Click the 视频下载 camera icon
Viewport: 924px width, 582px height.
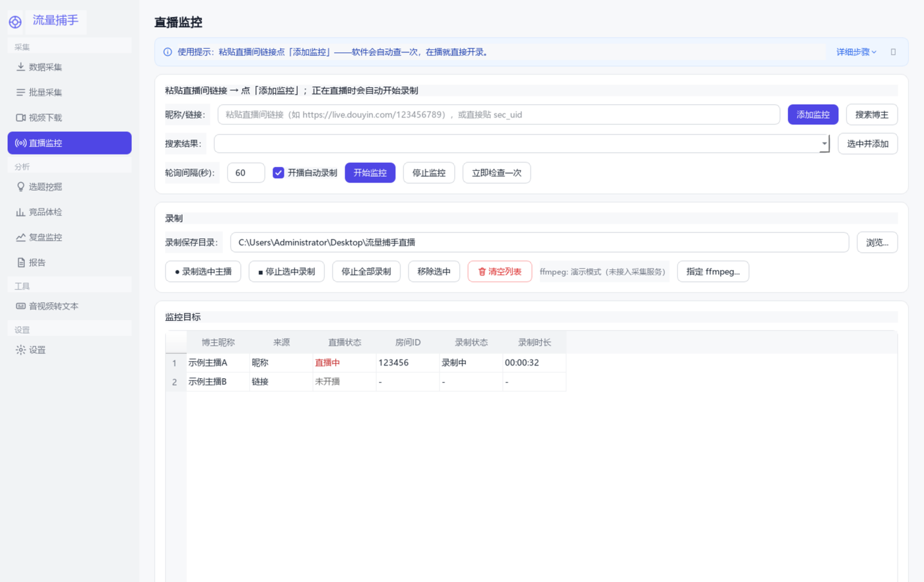click(x=20, y=117)
